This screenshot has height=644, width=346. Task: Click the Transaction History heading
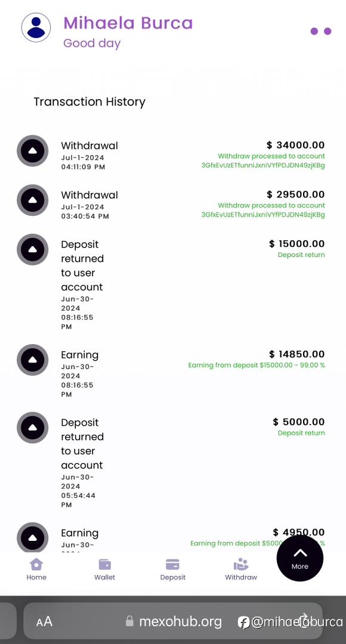[x=89, y=102]
